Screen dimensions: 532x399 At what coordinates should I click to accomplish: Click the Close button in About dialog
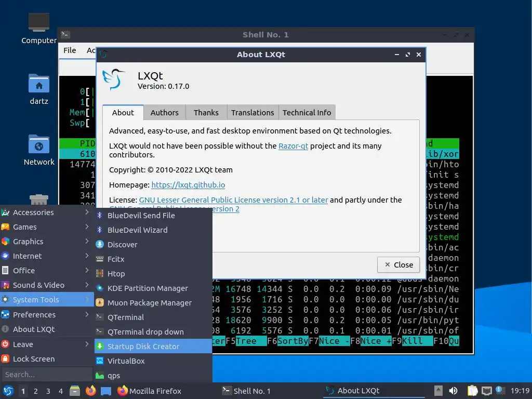pos(398,264)
